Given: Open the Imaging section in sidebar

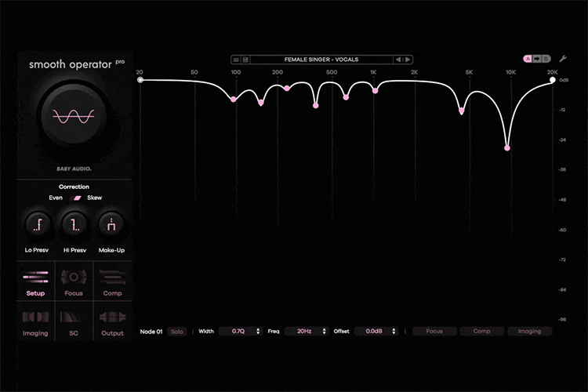Looking at the screenshot, I should click(x=35, y=322).
